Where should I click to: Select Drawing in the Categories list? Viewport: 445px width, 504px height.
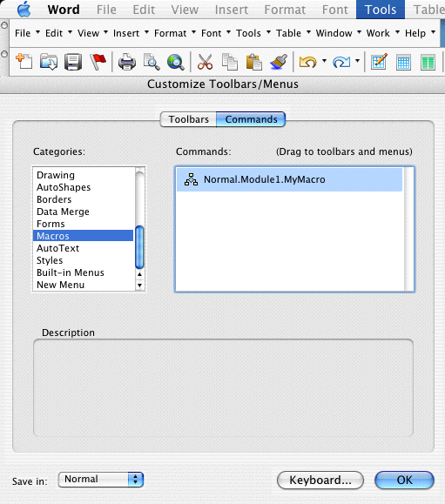(x=83, y=175)
